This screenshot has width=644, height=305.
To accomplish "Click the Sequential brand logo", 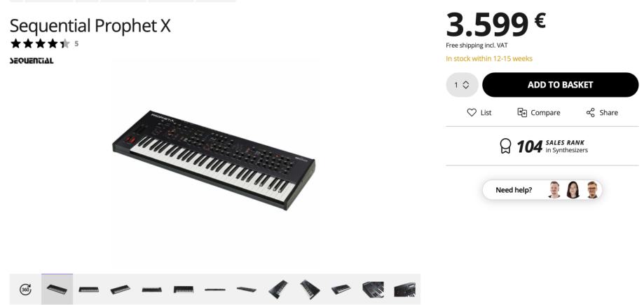I will (32, 61).
